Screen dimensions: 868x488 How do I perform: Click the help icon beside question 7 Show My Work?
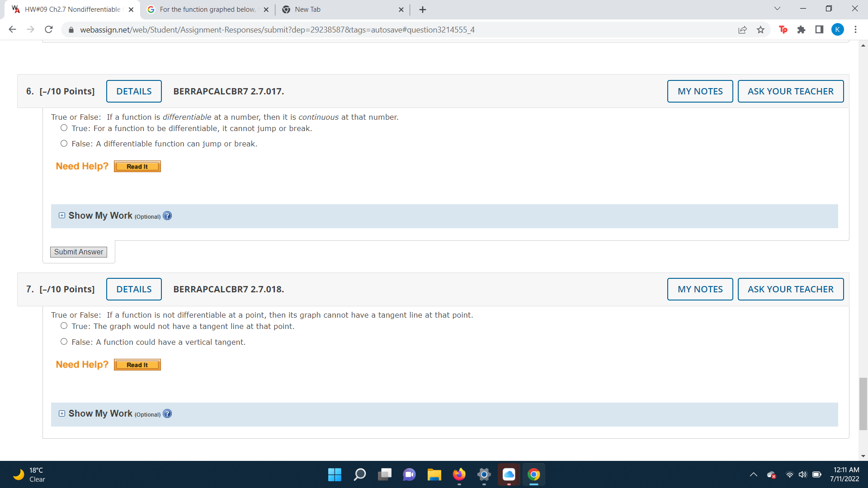(x=167, y=414)
